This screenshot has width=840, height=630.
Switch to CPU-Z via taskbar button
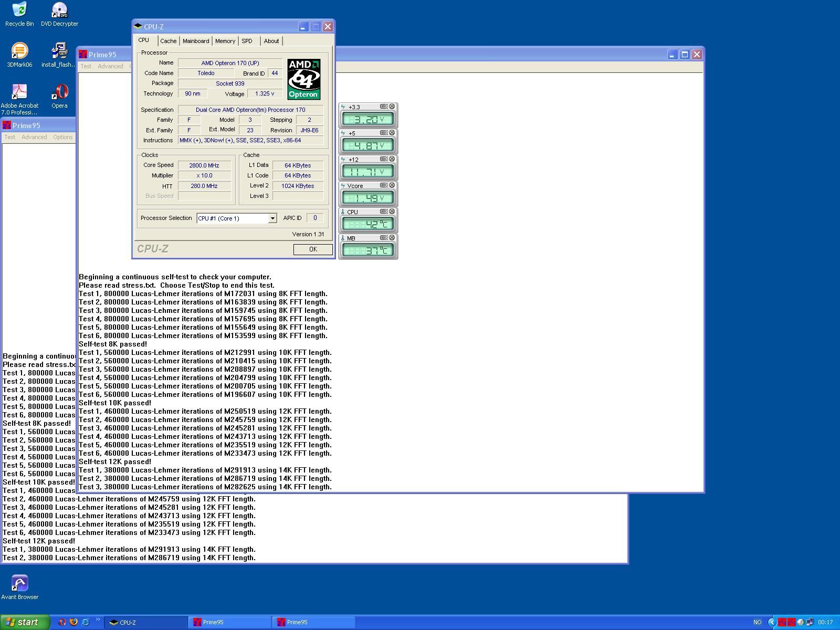(145, 622)
